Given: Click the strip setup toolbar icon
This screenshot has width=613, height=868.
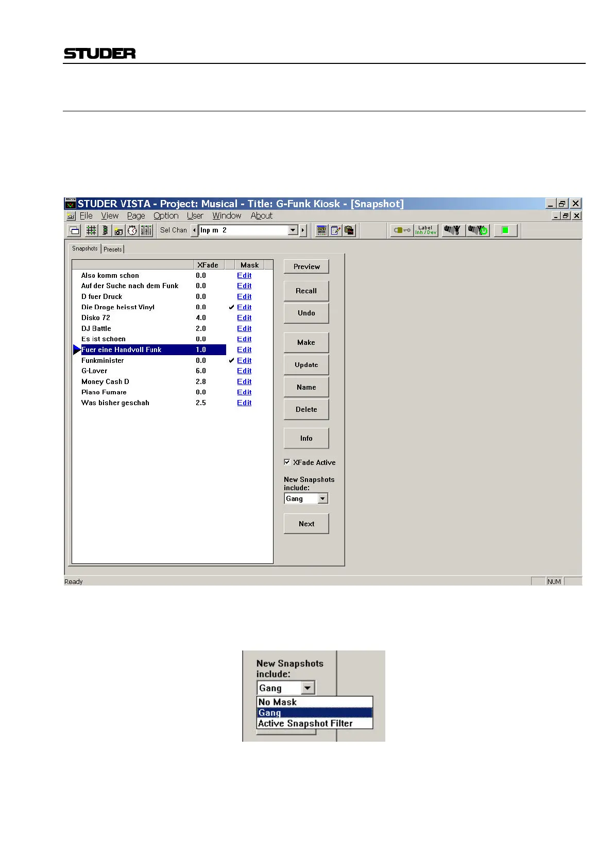Looking at the screenshot, I should tap(105, 230).
